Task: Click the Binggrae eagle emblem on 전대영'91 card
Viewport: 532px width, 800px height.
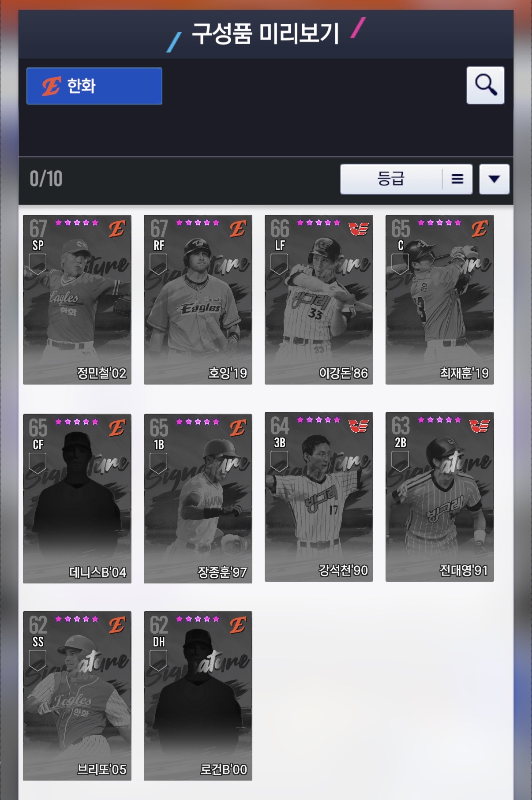Action: [479, 426]
